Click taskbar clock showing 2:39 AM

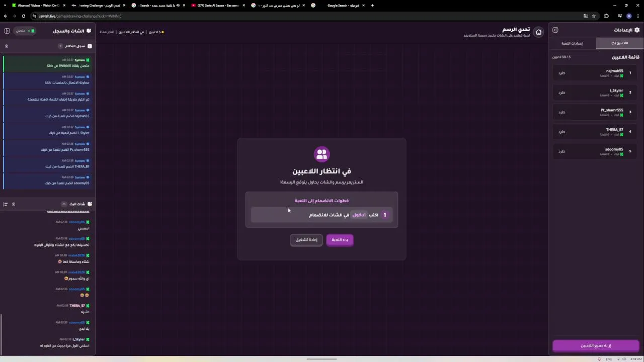pyautogui.click(x=636, y=359)
